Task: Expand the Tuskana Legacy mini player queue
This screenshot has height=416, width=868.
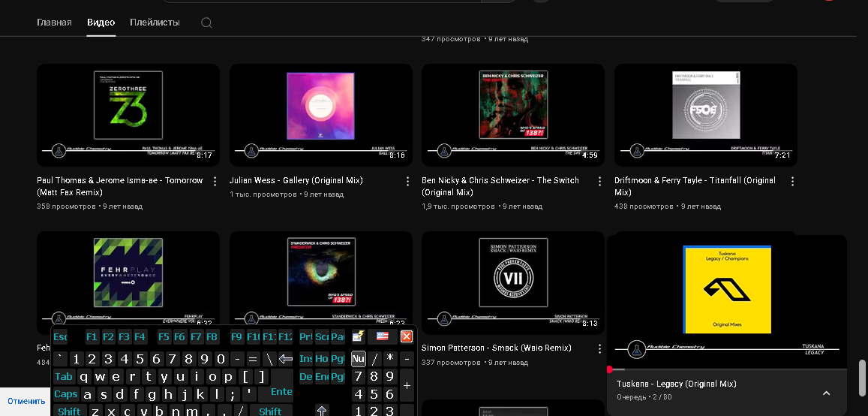Action: click(826, 393)
